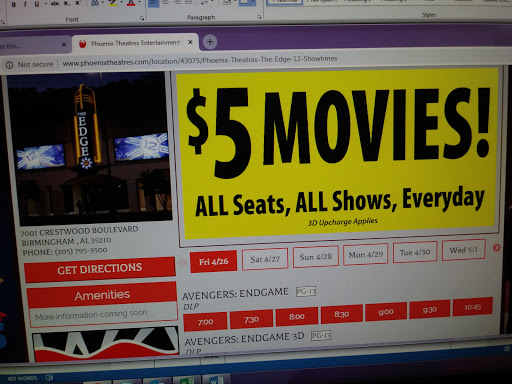This screenshot has width=512, height=384.
Task: Open the Font dialog launcher
Action: click(142, 18)
